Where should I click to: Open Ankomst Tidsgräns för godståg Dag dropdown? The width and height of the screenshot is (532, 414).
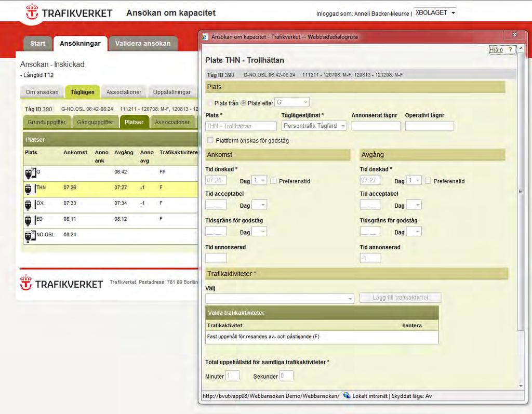coord(259,232)
